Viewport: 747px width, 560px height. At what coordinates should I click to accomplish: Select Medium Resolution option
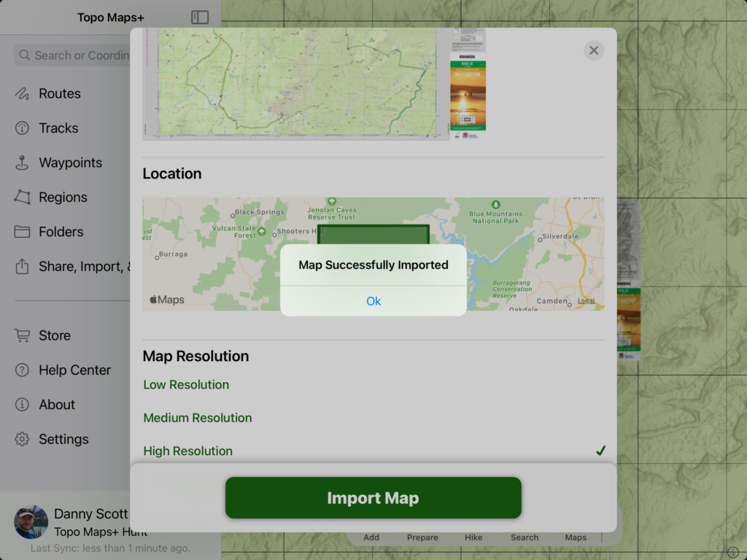click(198, 418)
